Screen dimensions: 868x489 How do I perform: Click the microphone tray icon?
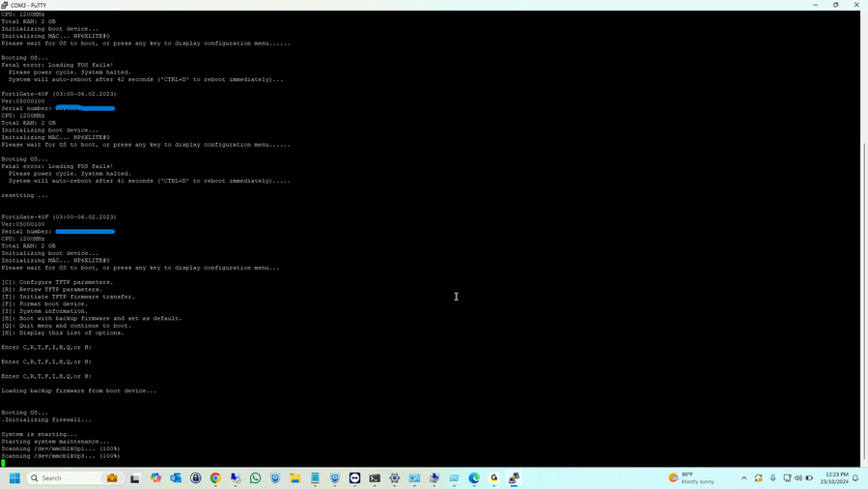click(772, 478)
